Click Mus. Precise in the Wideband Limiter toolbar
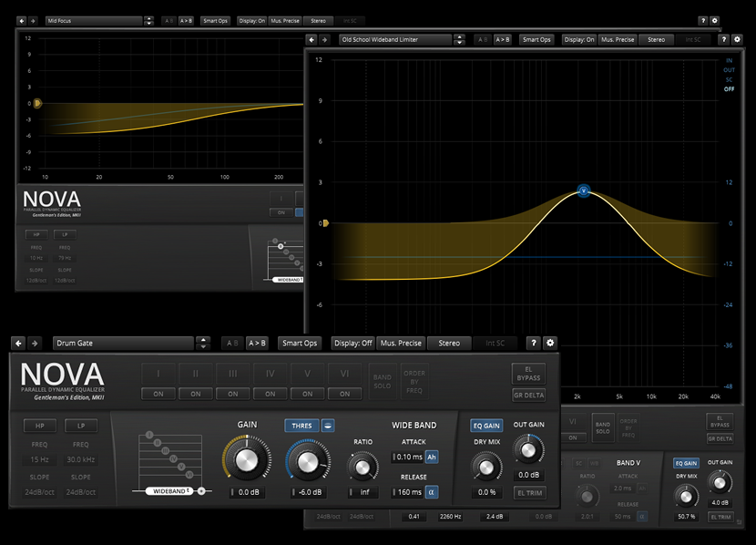This screenshot has width=756, height=545. coord(617,39)
